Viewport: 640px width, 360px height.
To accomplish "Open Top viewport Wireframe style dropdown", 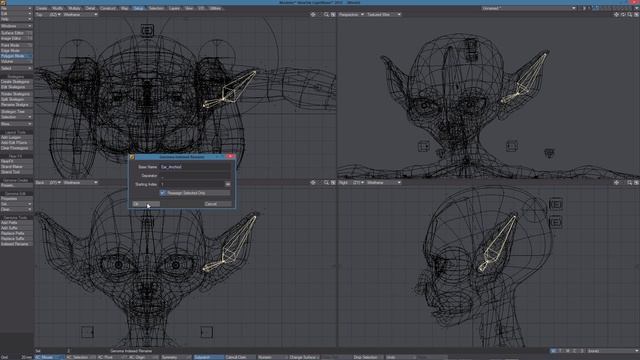I will pyautogui.click(x=80, y=15).
